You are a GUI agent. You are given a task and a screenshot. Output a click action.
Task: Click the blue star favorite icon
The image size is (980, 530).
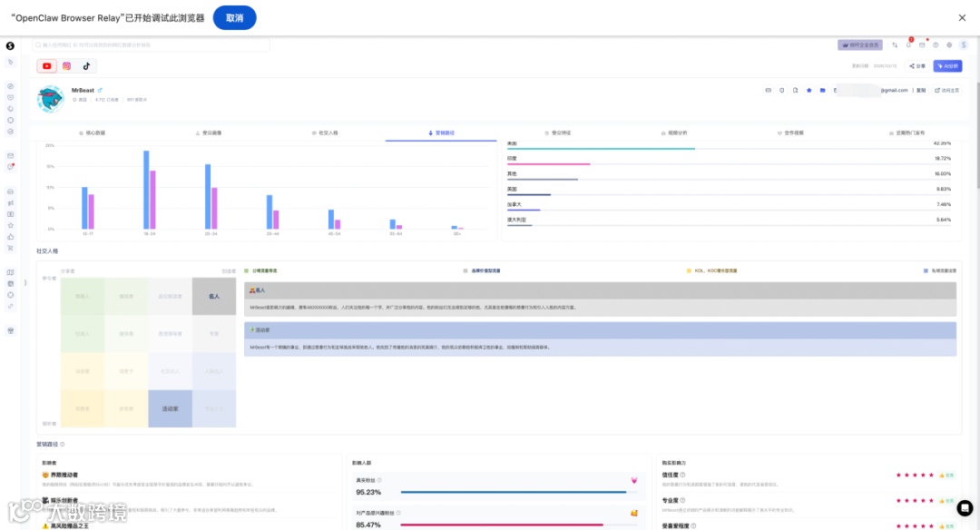808,90
